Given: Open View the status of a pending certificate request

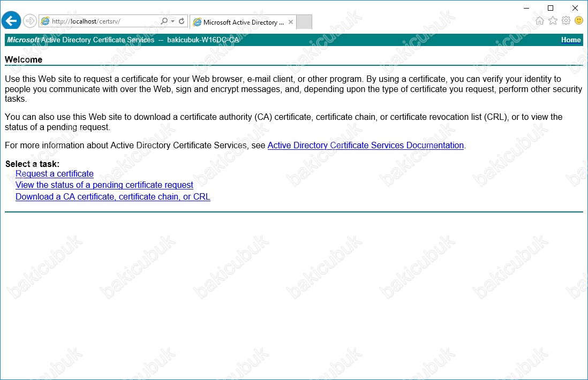Looking at the screenshot, I should (x=104, y=185).
